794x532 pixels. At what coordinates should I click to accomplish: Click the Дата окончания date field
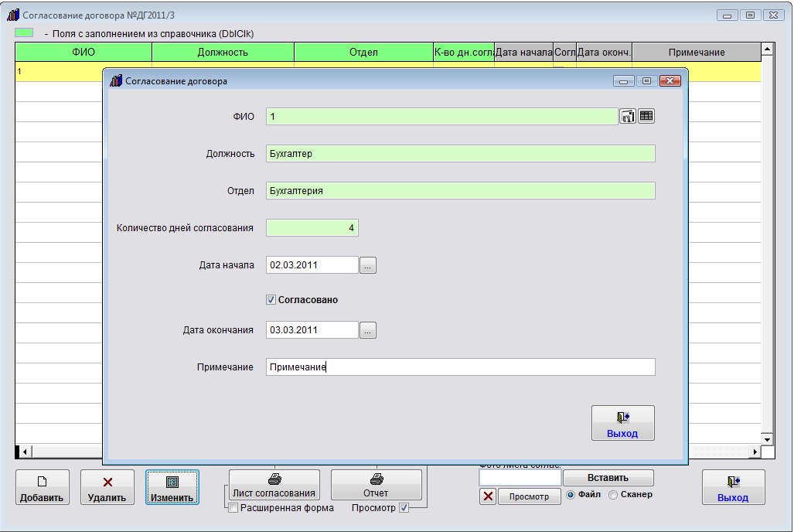click(x=312, y=330)
